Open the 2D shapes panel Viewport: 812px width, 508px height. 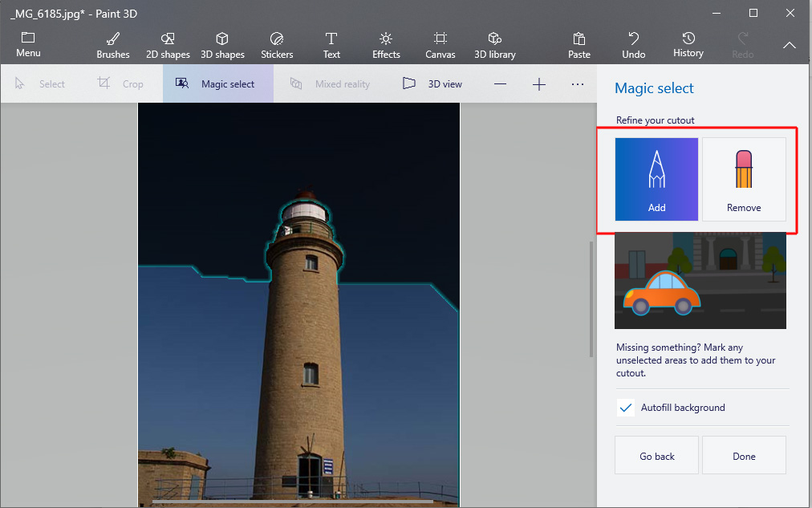pyautogui.click(x=168, y=45)
